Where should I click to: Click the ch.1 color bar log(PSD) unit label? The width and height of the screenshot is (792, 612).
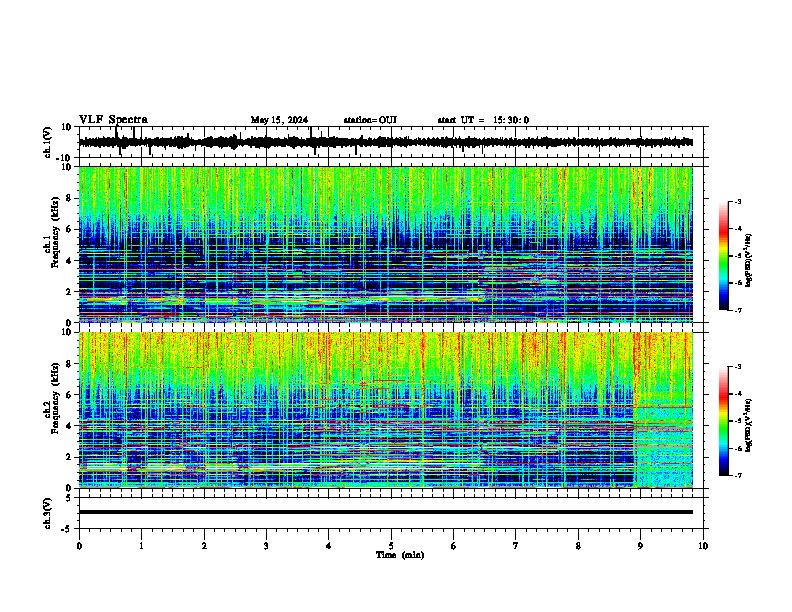coord(749,261)
